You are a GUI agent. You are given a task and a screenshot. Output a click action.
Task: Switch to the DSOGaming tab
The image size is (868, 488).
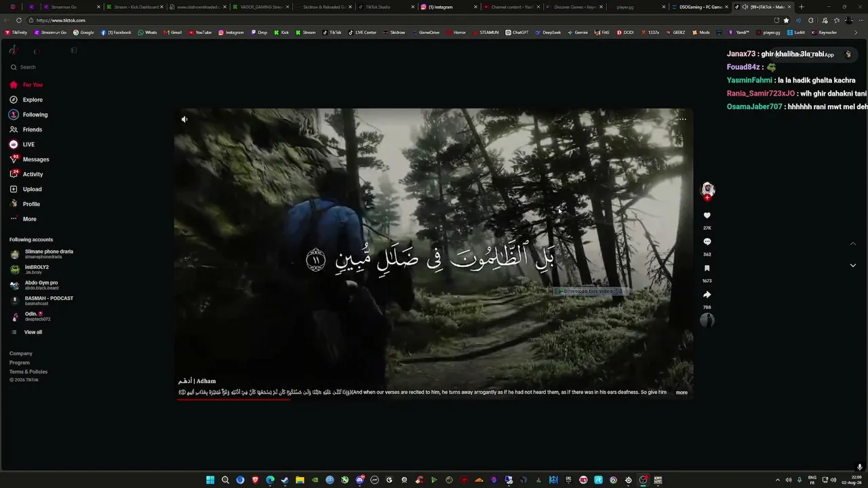click(x=700, y=7)
